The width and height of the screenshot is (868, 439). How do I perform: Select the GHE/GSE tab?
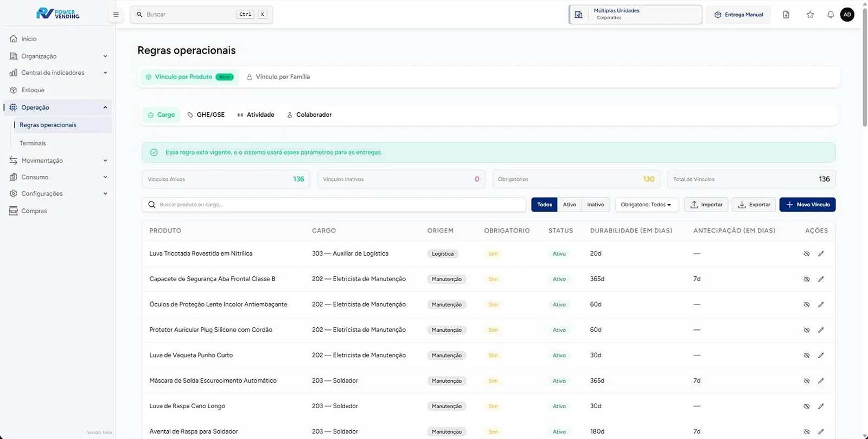coord(206,115)
